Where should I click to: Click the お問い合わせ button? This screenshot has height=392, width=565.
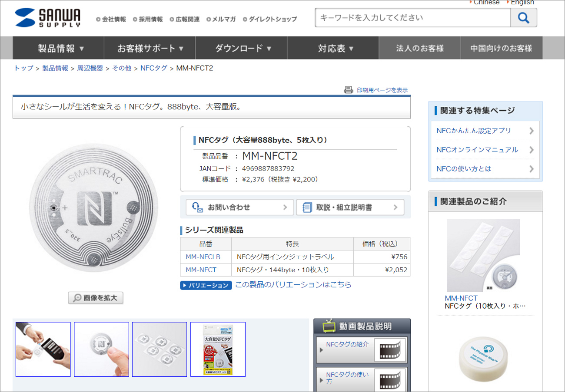point(240,207)
